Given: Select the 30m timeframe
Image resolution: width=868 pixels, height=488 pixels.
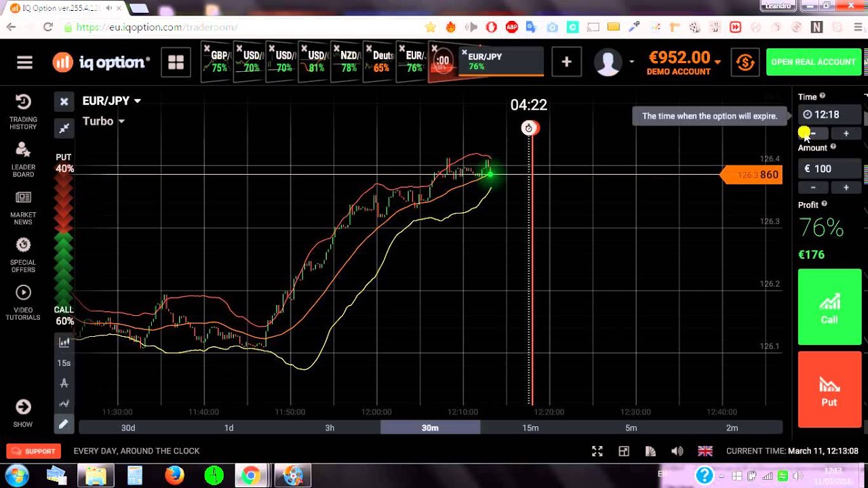Looking at the screenshot, I should (430, 428).
